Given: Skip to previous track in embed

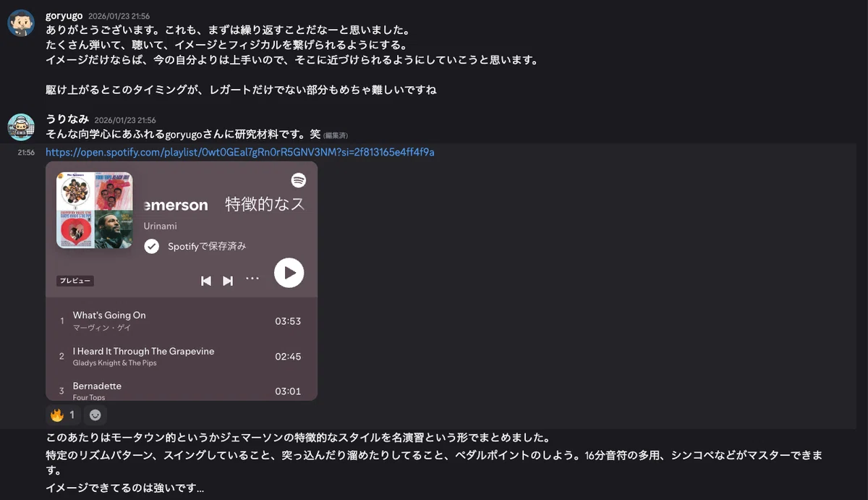Looking at the screenshot, I should tap(206, 281).
